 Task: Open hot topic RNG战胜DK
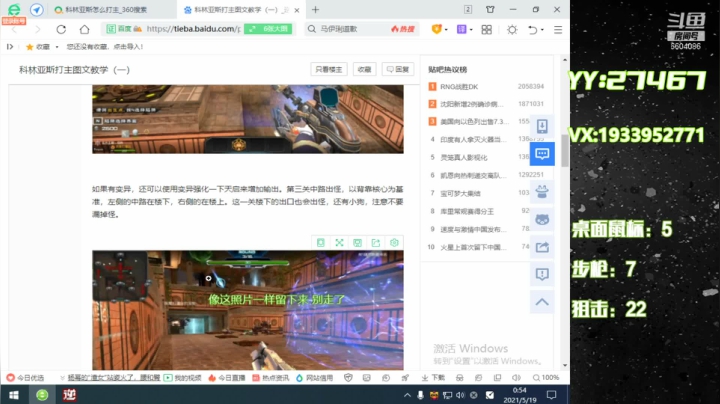459,86
